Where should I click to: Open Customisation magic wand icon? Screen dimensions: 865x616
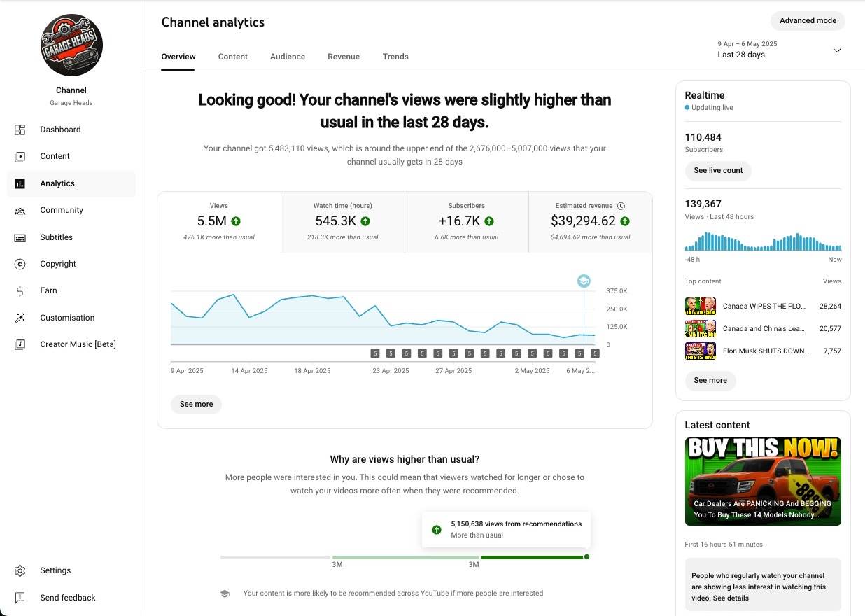coord(20,318)
